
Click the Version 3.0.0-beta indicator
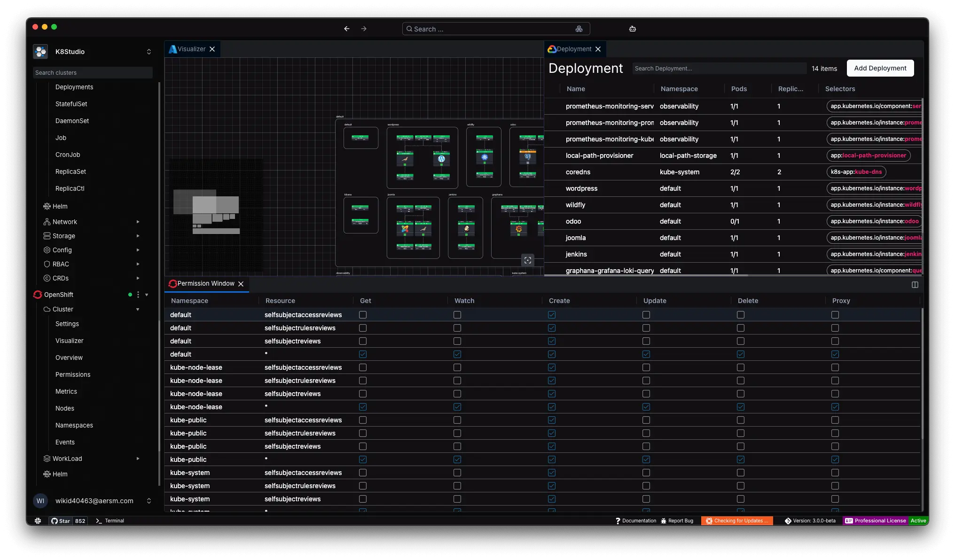[810, 521]
